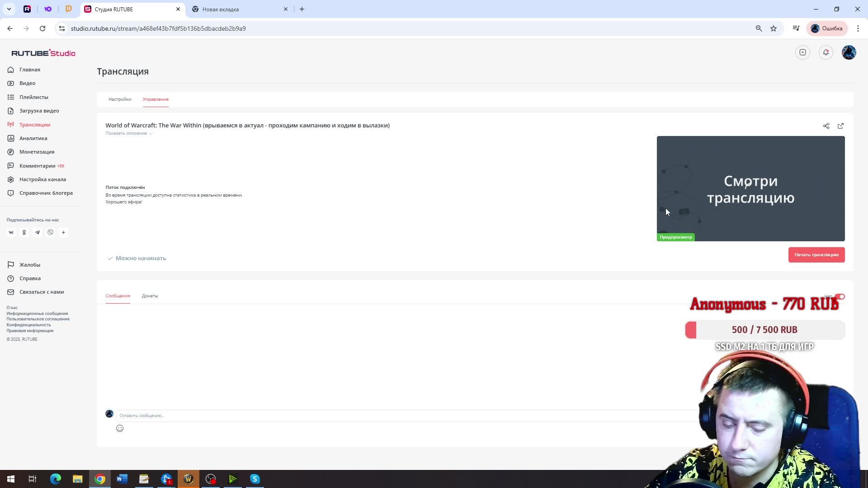The image size is (868, 488).
Task: Open stream in new window icon
Action: [840, 126]
